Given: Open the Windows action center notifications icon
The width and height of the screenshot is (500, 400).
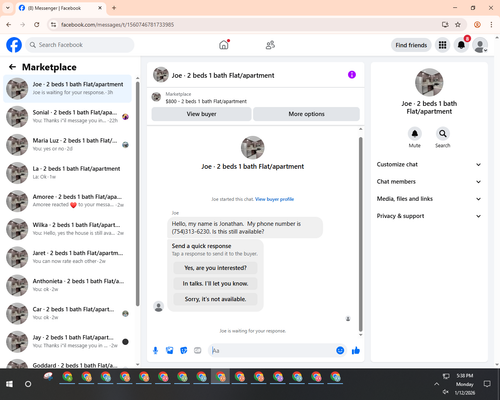Looking at the screenshot, I should click(x=487, y=384).
